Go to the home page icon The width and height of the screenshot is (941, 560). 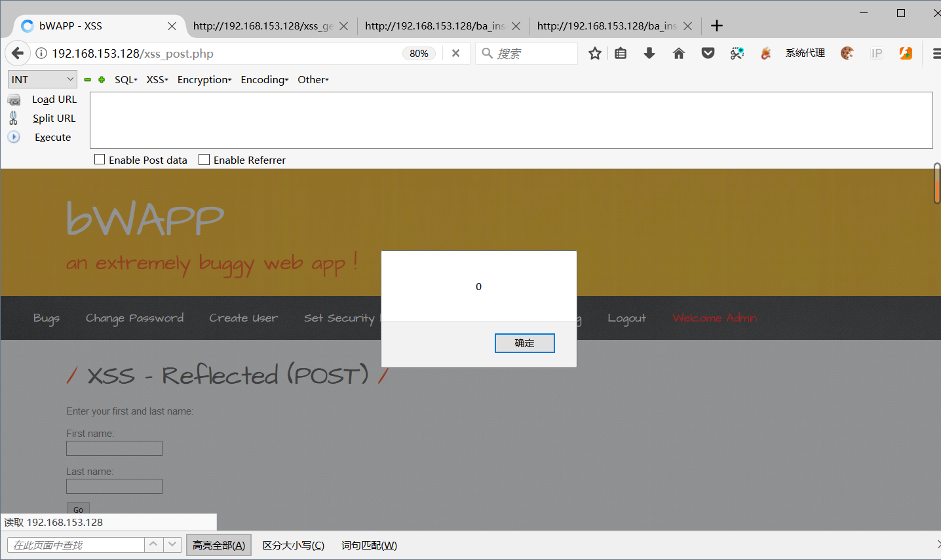pyautogui.click(x=679, y=53)
